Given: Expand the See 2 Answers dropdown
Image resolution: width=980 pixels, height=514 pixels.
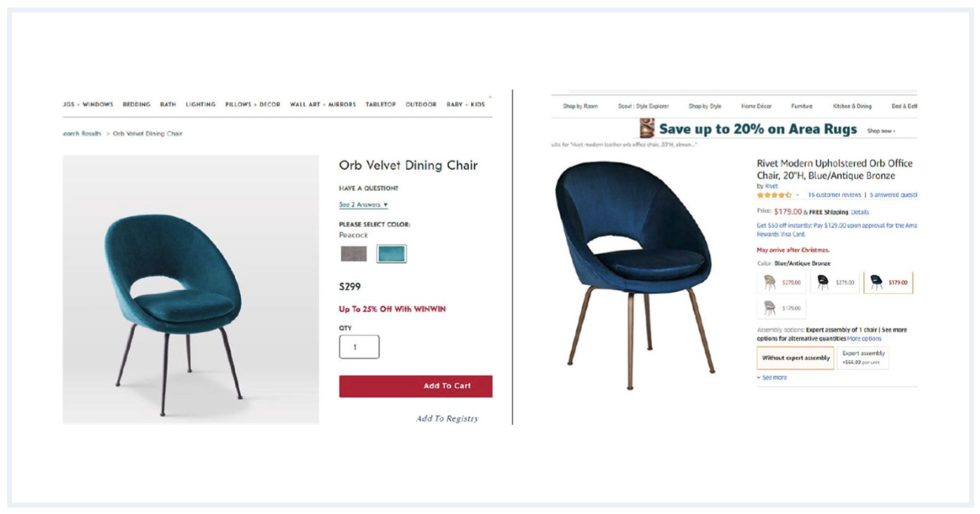Looking at the screenshot, I should click(x=363, y=205).
